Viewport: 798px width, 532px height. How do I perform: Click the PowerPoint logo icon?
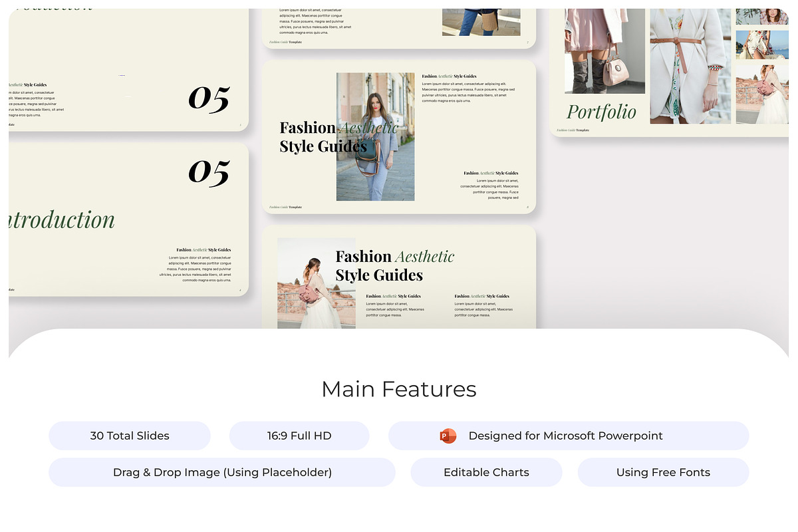click(x=448, y=436)
